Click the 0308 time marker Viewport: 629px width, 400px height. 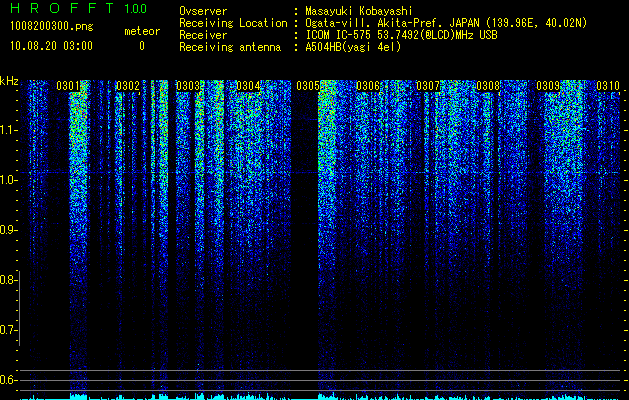[x=488, y=86]
